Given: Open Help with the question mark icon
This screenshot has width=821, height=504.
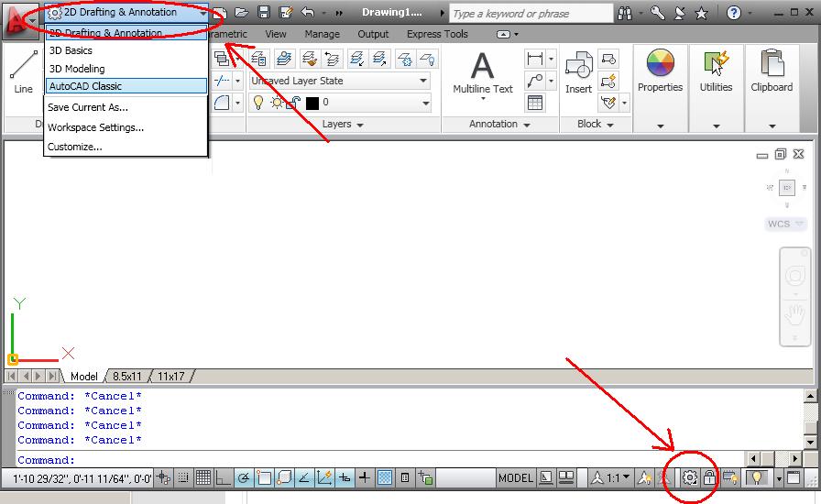Looking at the screenshot, I should click(734, 13).
